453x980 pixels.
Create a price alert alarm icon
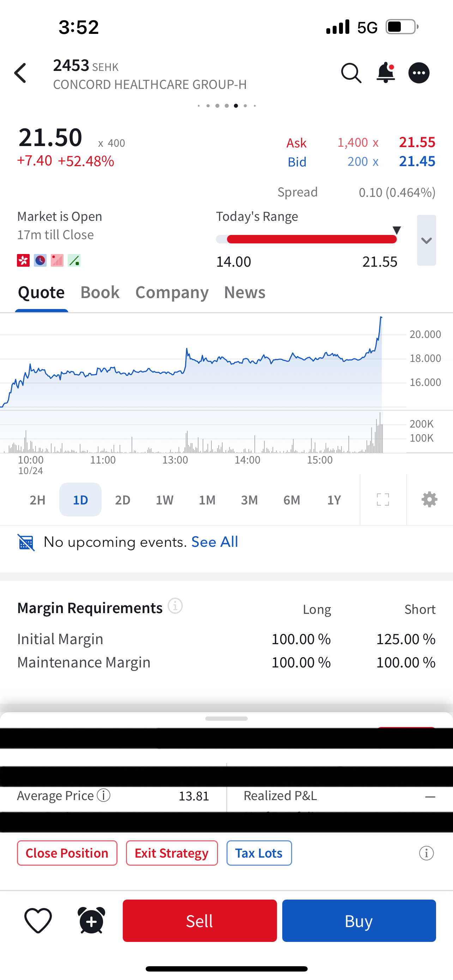coord(91,921)
